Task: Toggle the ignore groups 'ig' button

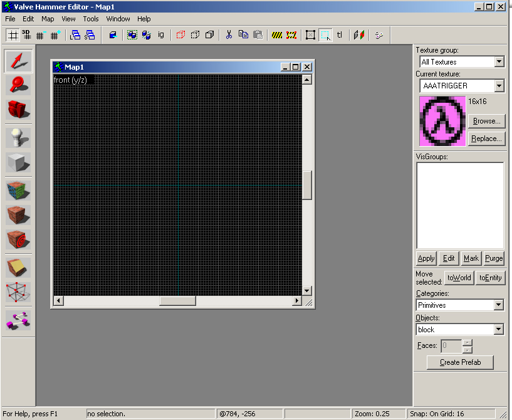Action: pyautogui.click(x=160, y=35)
